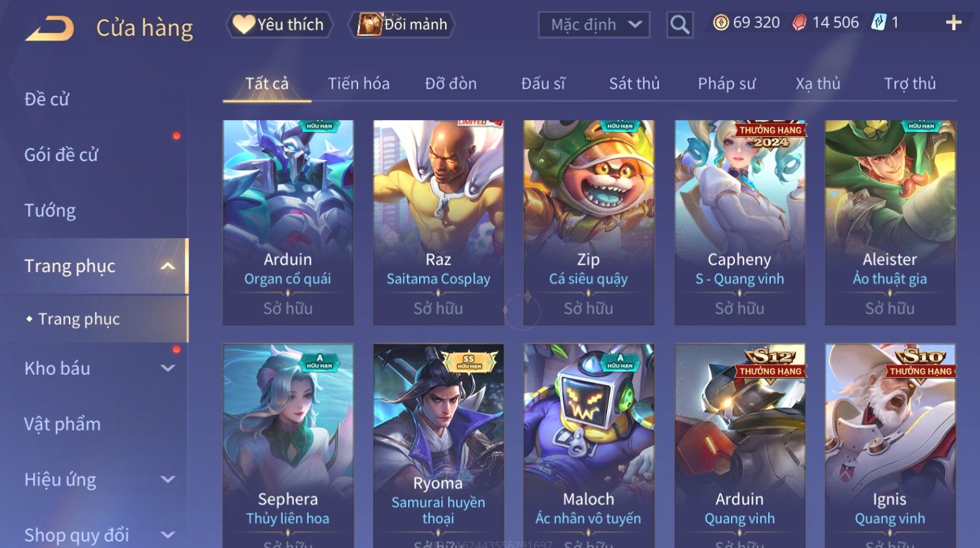Open the Tướng sidebar menu
Screen dimensions: 980x548
(x=50, y=210)
